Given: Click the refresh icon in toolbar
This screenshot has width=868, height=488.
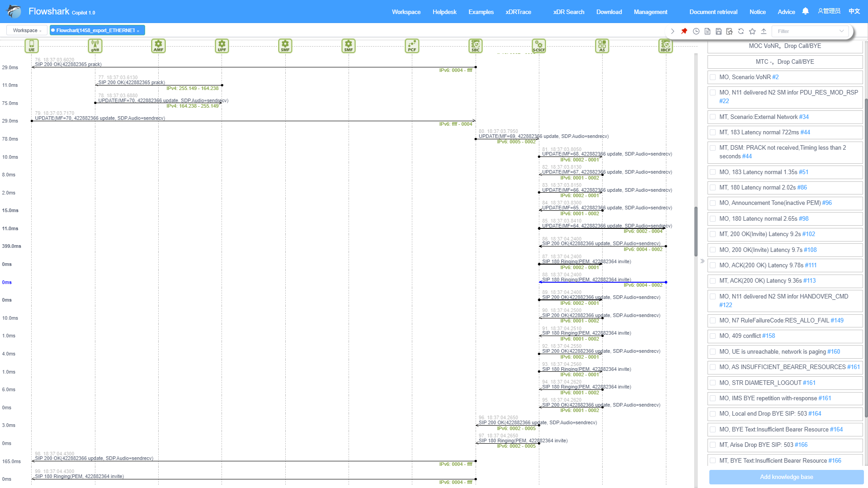Looking at the screenshot, I should pos(741,31).
